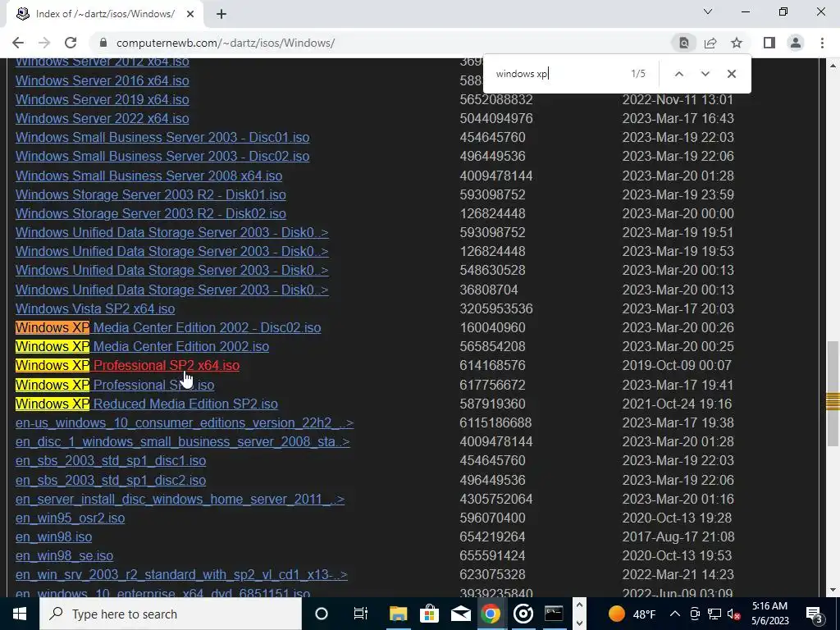Open Windows XP Media Center 2002 - Disc02.iso
Image resolution: width=840 pixels, height=630 pixels.
pyautogui.click(x=168, y=327)
